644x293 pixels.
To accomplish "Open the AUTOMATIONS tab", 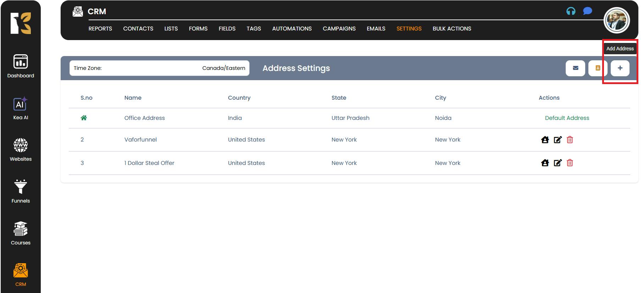I will [x=292, y=29].
